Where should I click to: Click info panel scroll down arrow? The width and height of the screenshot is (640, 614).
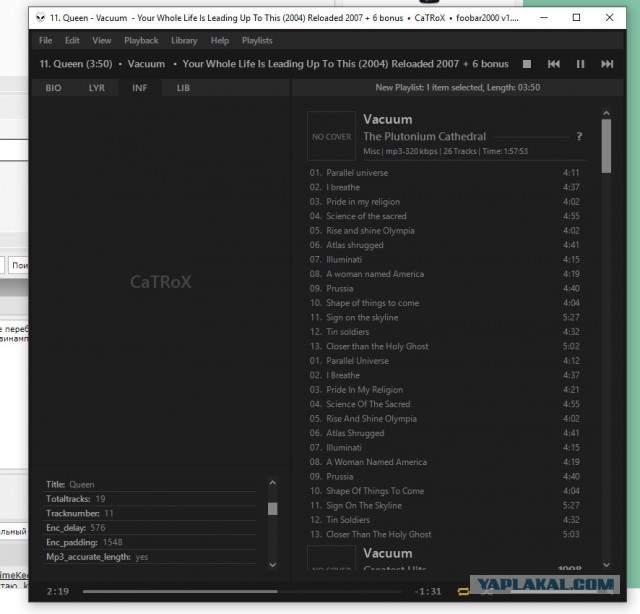tap(273, 565)
